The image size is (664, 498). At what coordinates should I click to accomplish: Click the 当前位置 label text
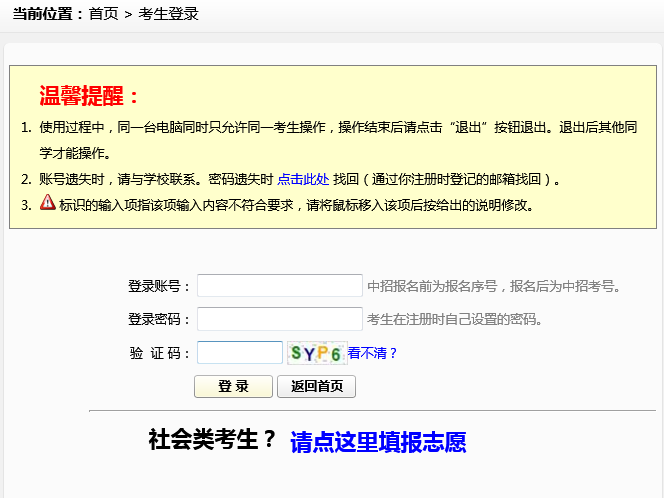click(47, 14)
